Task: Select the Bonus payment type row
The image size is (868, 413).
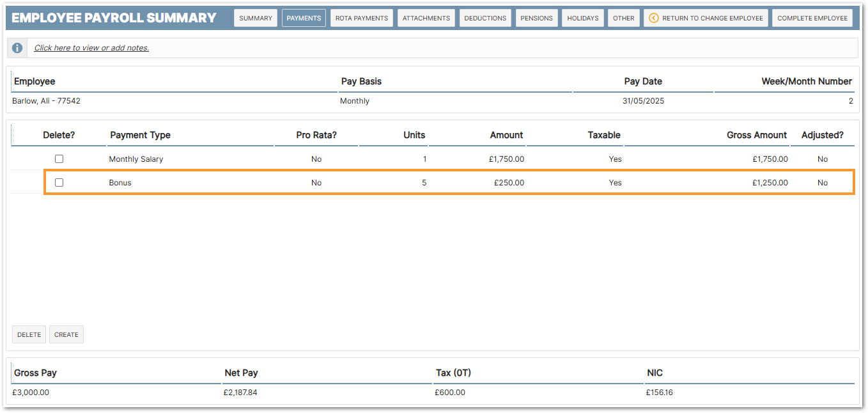Action: click(120, 183)
